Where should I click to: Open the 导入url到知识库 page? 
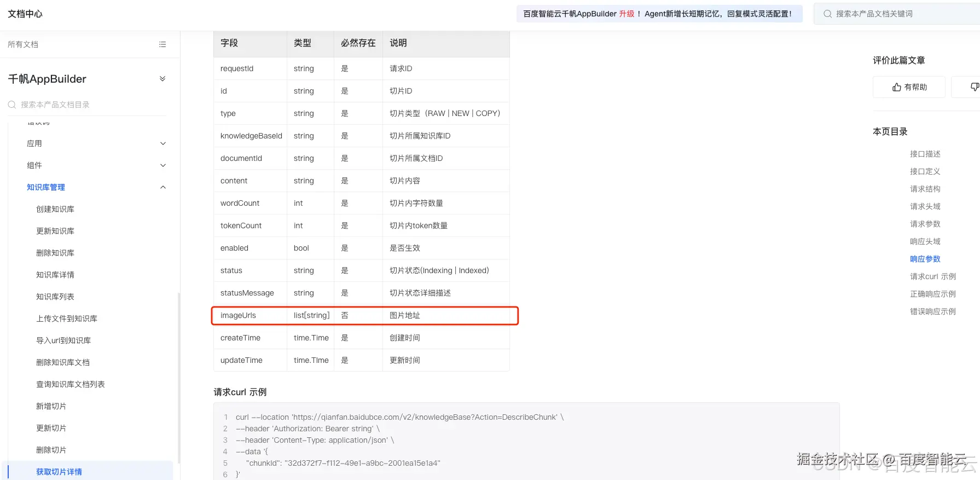pyautogui.click(x=63, y=340)
